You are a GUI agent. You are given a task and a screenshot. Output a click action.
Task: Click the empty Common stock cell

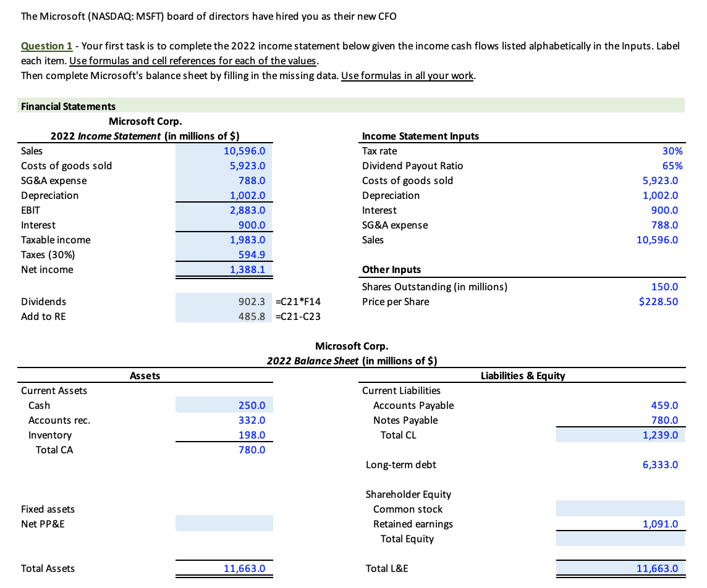tap(620, 508)
